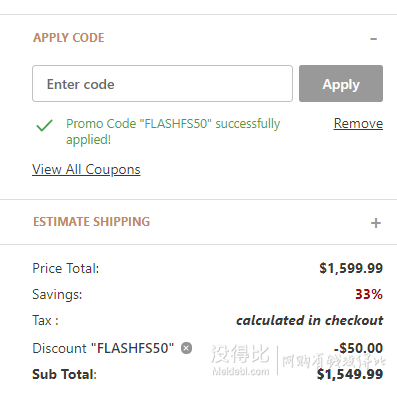Focus the Enter code input field
This screenshot has height=395, width=397.
[162, 84]
